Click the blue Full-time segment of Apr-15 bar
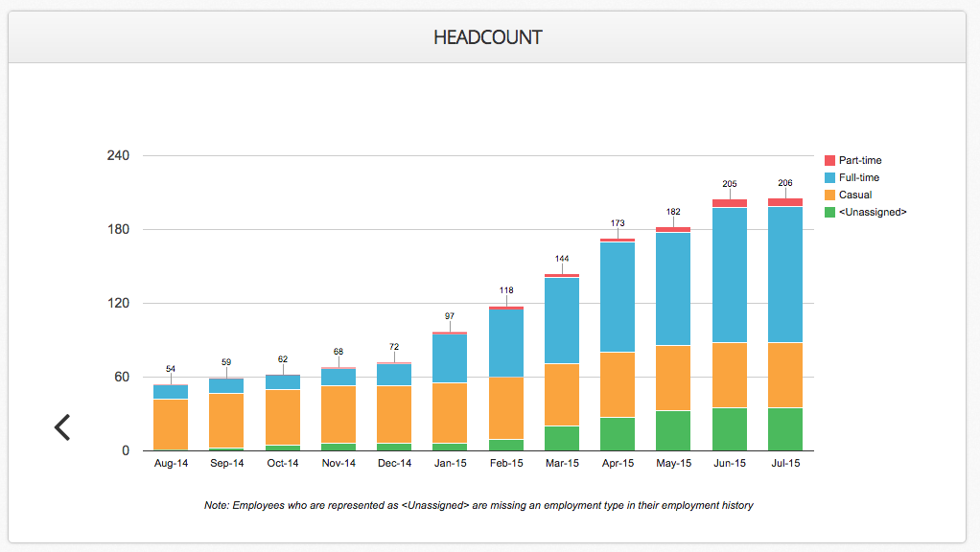 point(618,297)
